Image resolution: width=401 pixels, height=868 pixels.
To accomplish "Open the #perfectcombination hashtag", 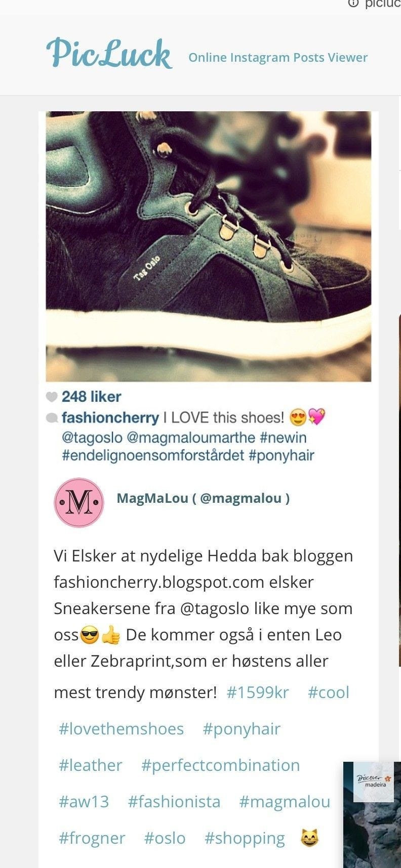I will (220, 765).
